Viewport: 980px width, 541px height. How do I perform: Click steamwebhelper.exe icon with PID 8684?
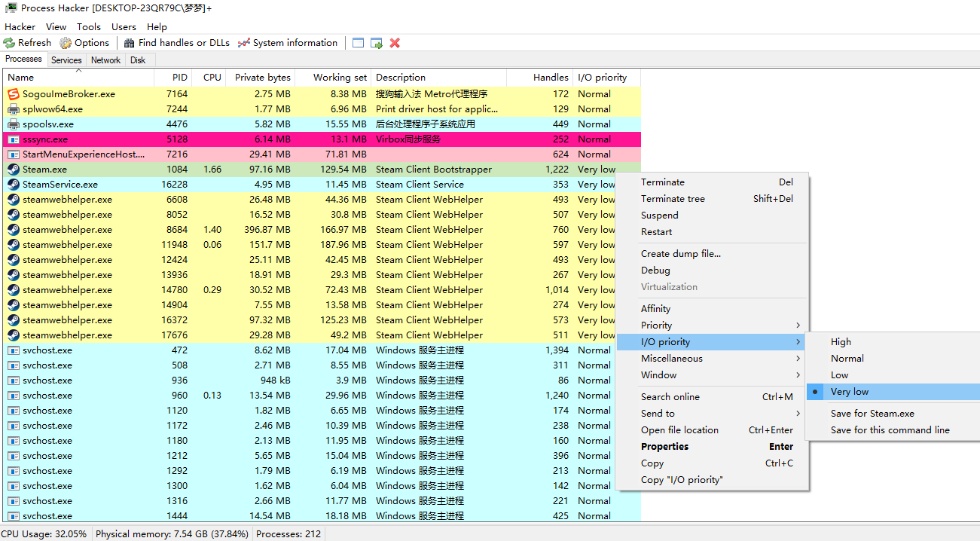click(x=14, y=230)
